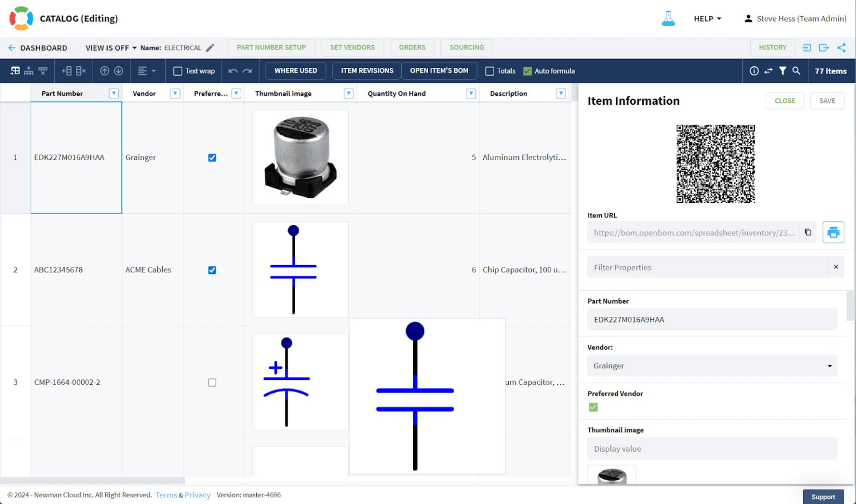The width and height of the screenshot is (856, 504).
Task: Open the PART NUMBER SETUP tab
Action: [x=271, y=47]
